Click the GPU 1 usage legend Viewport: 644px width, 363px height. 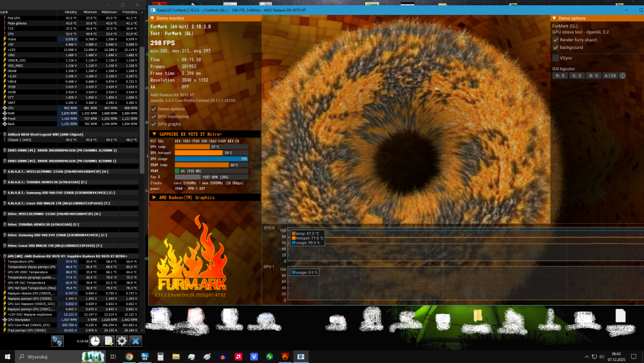tap(305, 272)
